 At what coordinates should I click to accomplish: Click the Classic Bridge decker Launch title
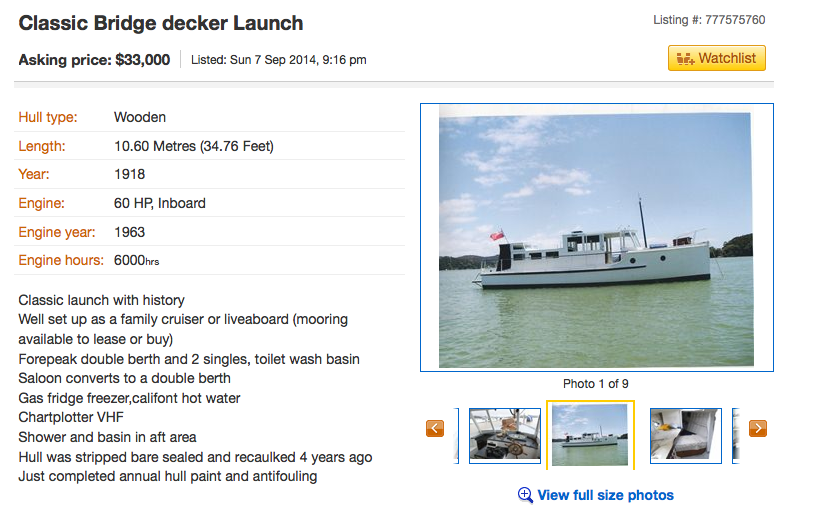point(161,23)
